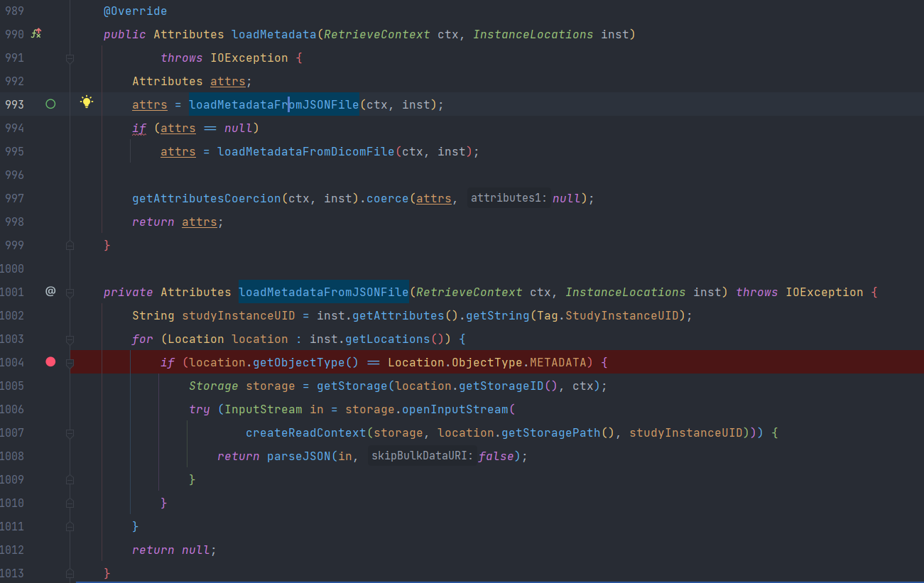
Task: Click getStoragePath call on line 1007
Action: (x=551, y=432)
